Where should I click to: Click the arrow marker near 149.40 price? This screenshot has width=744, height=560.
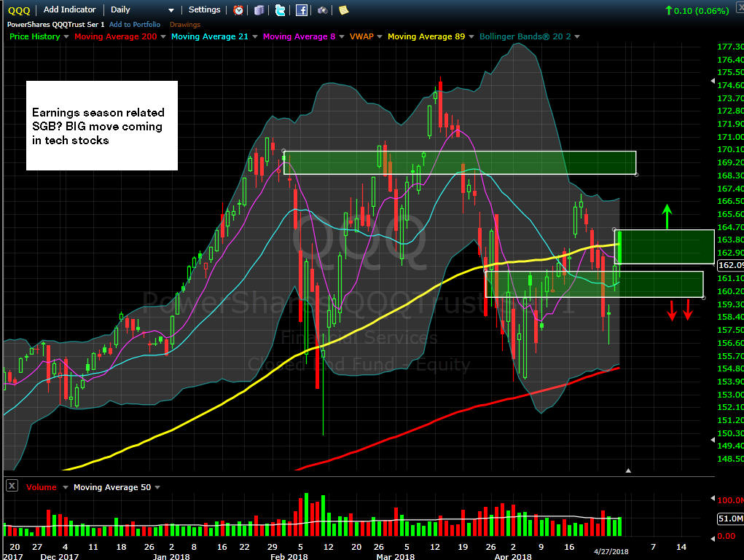point(713,440)
